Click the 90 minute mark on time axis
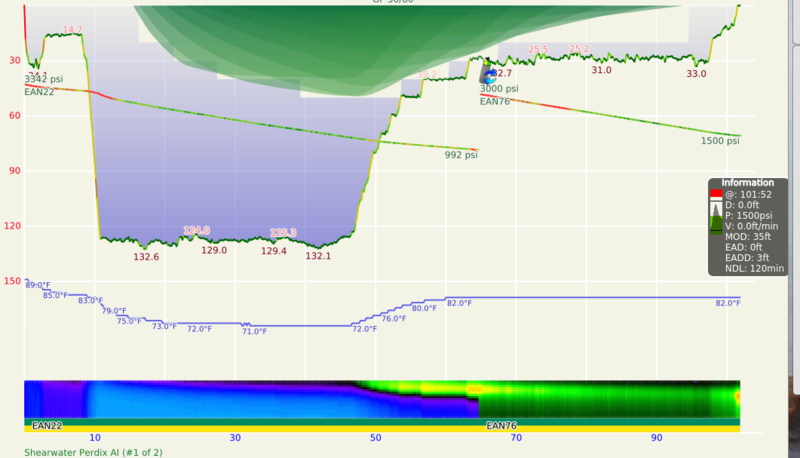The width and height of the screenshot is (800, 458). pyautogui.click(x=656, y=438)
